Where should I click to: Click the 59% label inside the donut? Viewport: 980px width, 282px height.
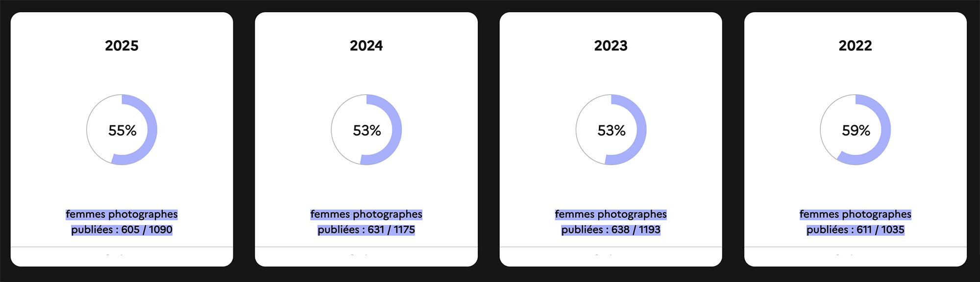[856, 130]
